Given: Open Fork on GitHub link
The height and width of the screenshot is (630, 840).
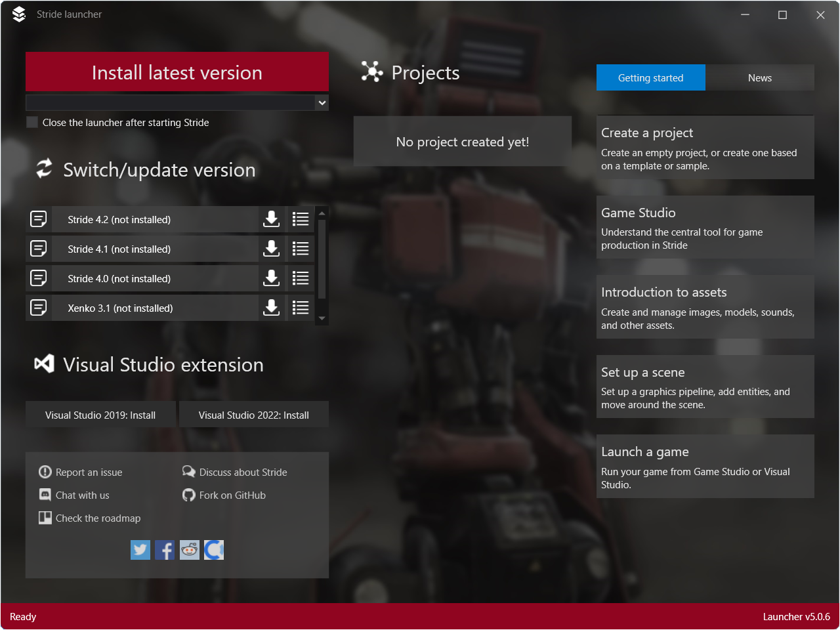Looking at the screenshot, I should click(x=224, y=495).
